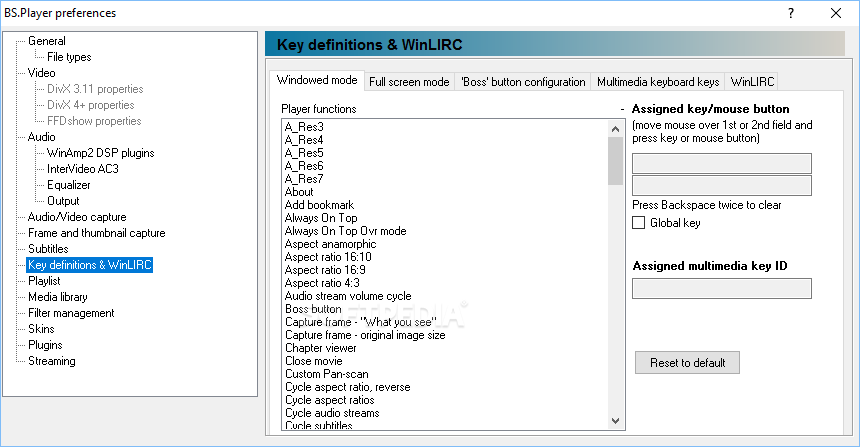Select Key definitions & WinLIRC tree item
Screen dimensions: 860x447
click(89, 265)
